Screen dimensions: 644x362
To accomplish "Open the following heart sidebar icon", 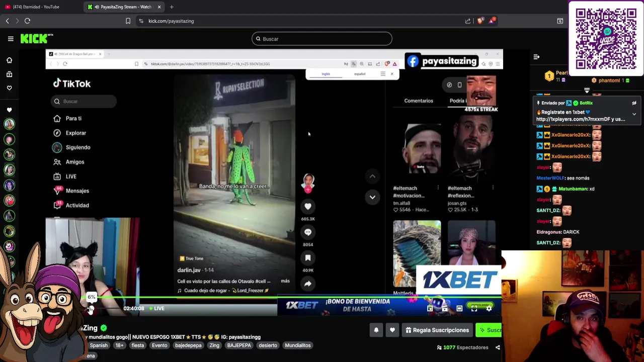I will coord(9,87).
